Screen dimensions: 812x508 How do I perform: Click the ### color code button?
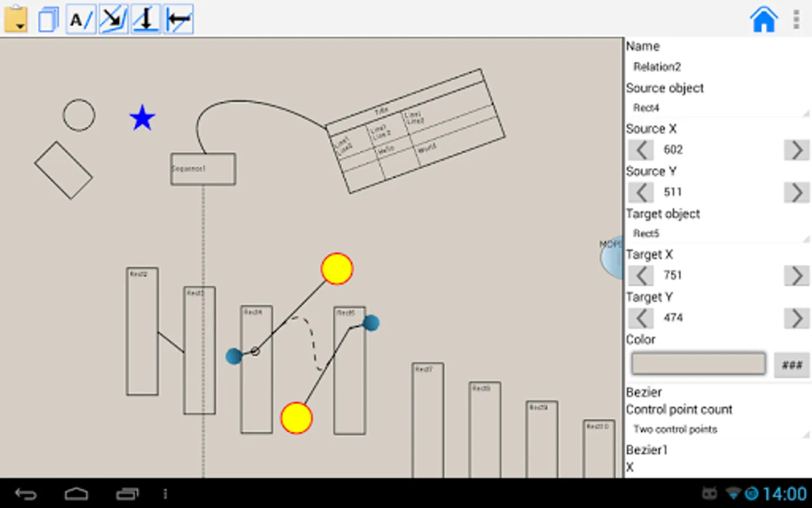point(792,365)
